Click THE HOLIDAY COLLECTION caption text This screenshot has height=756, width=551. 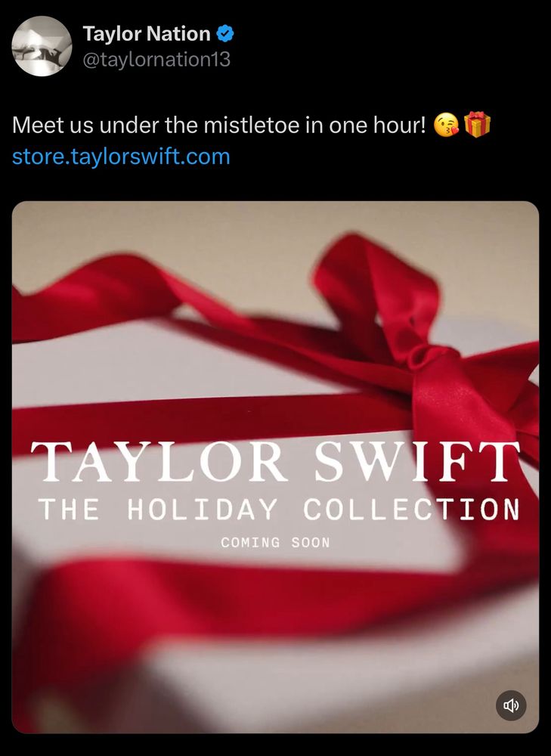279,509
